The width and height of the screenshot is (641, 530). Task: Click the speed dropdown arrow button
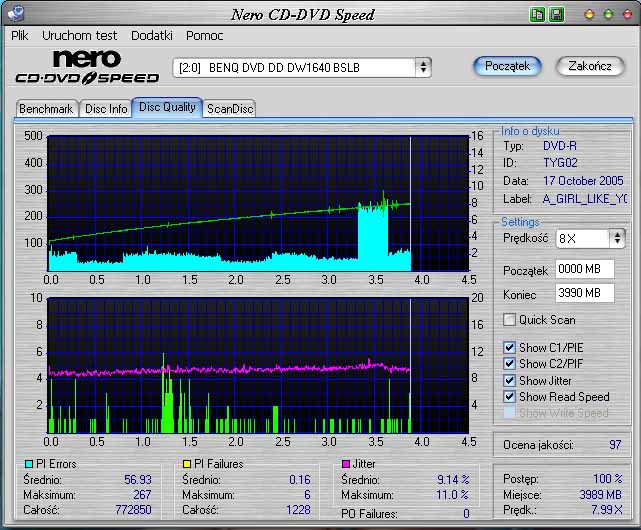click(617, 238)
